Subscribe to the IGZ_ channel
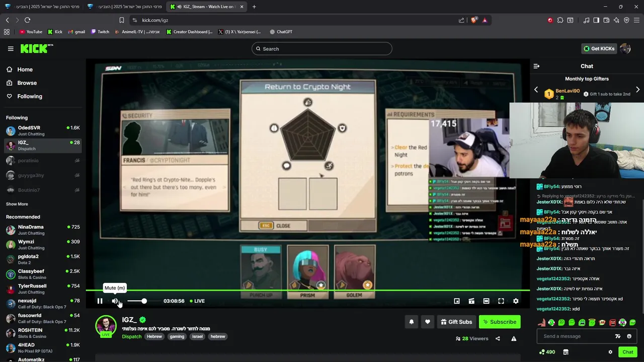 500,322
